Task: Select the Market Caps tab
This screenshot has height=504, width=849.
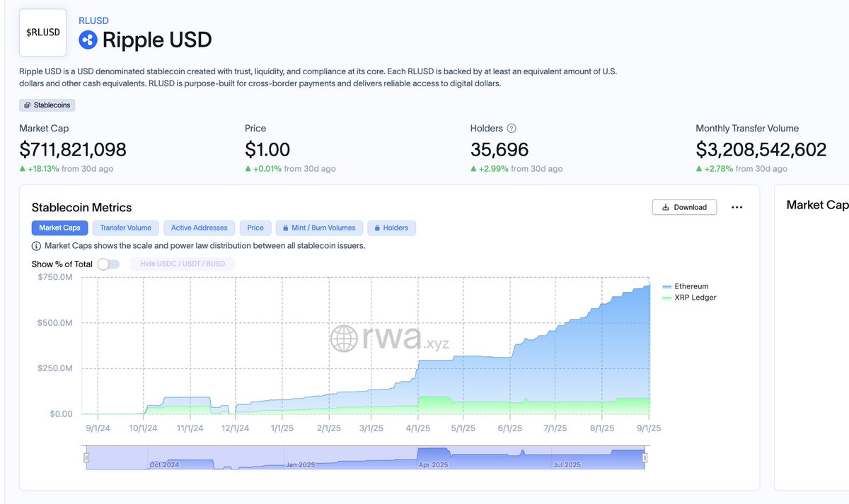Action: tap(60, 228)
